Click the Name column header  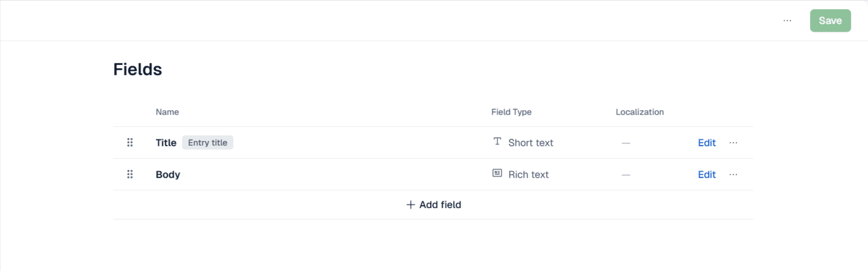[167, 112]
